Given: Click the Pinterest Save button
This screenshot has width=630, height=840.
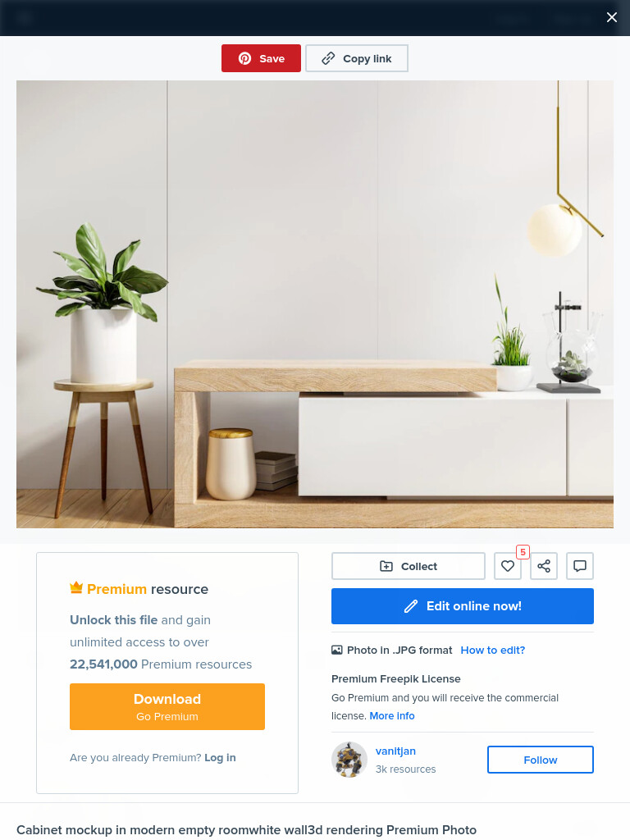Looking at the screenshot, I should (261, 58).
